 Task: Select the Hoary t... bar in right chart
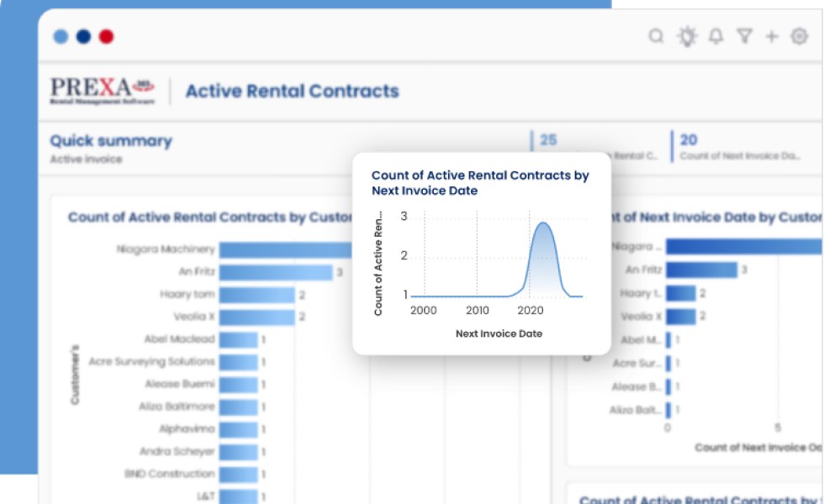(x=680, y=293)
